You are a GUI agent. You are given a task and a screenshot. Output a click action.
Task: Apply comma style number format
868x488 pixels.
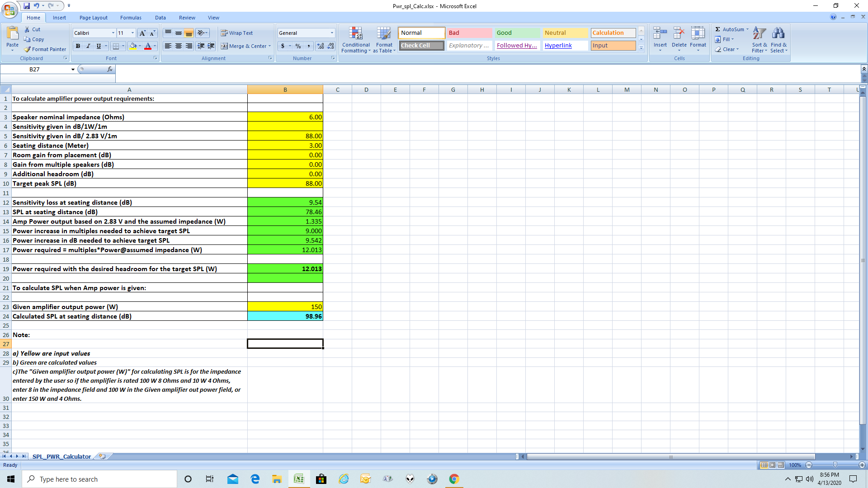(x=308, y=46)
